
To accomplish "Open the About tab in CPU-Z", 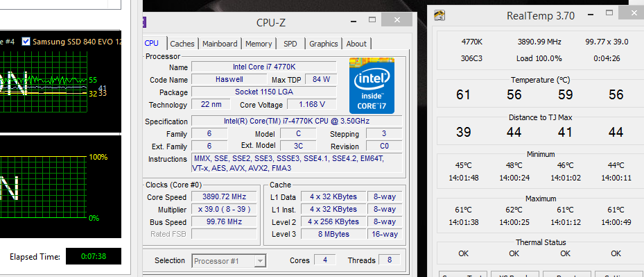I will [x=356, y=44].
